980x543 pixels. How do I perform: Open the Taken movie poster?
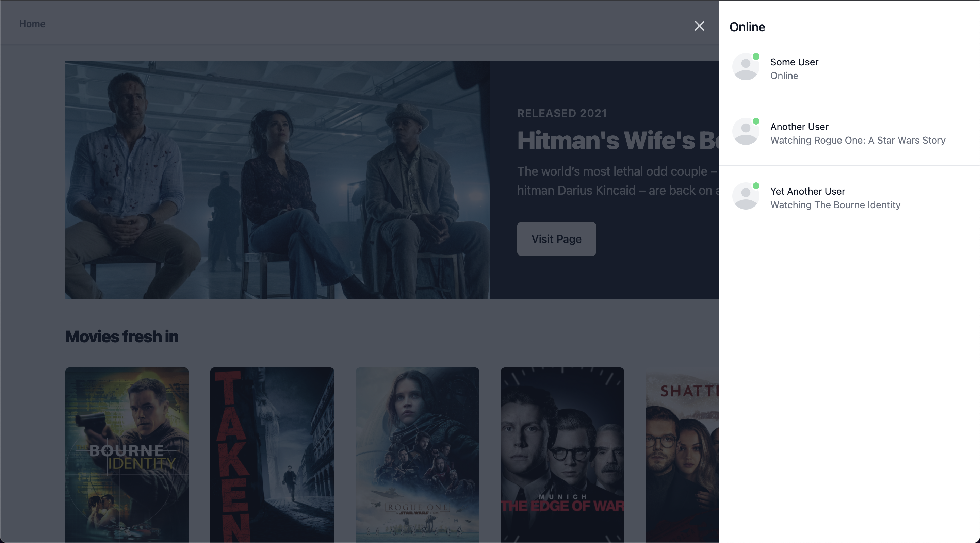click(272, 455)
